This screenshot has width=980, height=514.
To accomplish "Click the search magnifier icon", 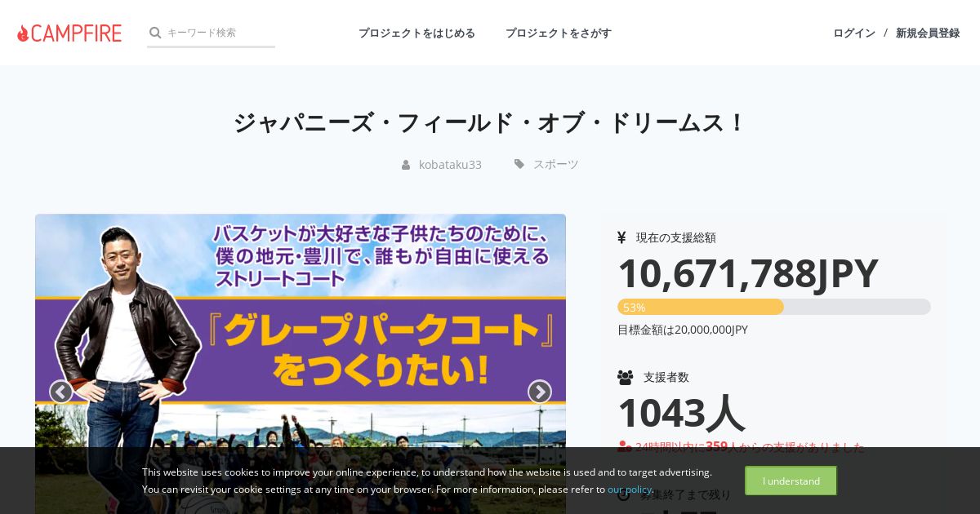I will tap(155, 33).
